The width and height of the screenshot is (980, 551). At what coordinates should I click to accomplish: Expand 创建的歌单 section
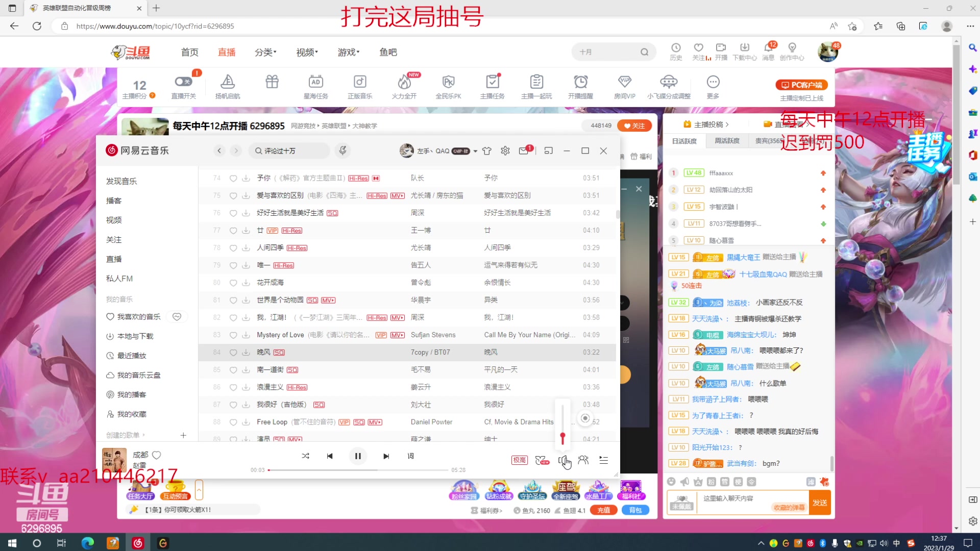pyautogui.click(x=125, y=435)
